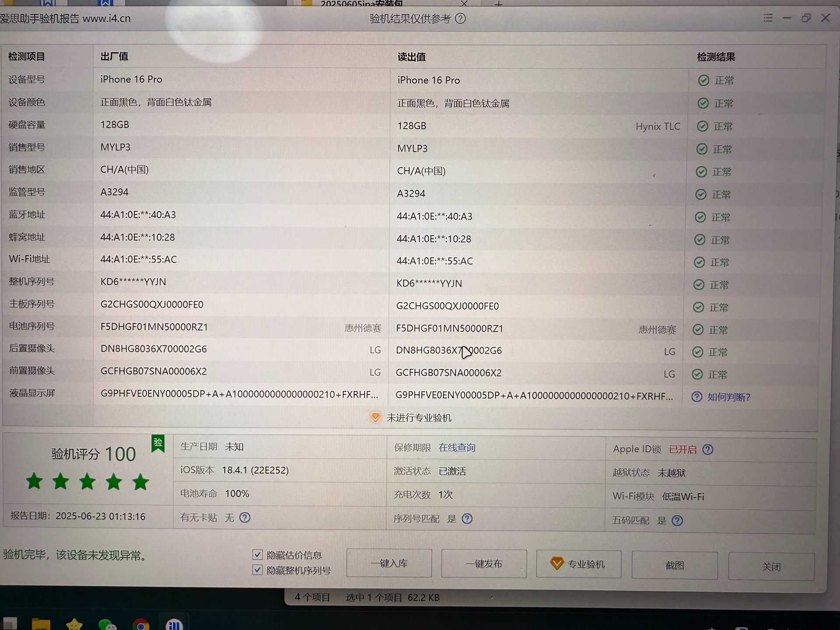Click the 已开启 Apple ID lock status
This screenshot has width=840, height=630.
(x=683, y=449)
